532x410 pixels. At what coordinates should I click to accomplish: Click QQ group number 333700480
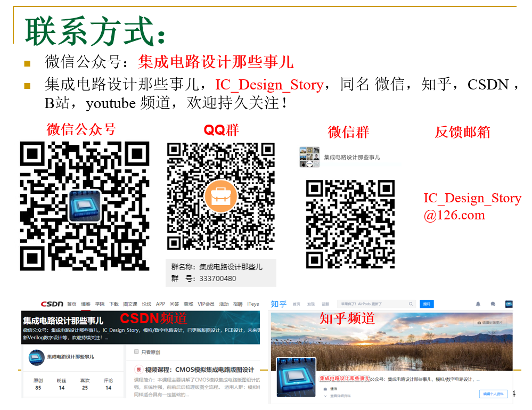coord(217,278)
